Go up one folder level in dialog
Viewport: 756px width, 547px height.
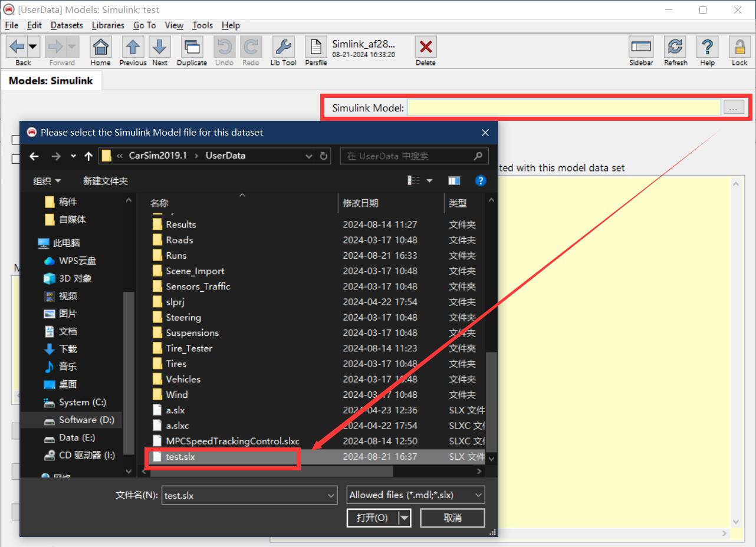point(88,156)
